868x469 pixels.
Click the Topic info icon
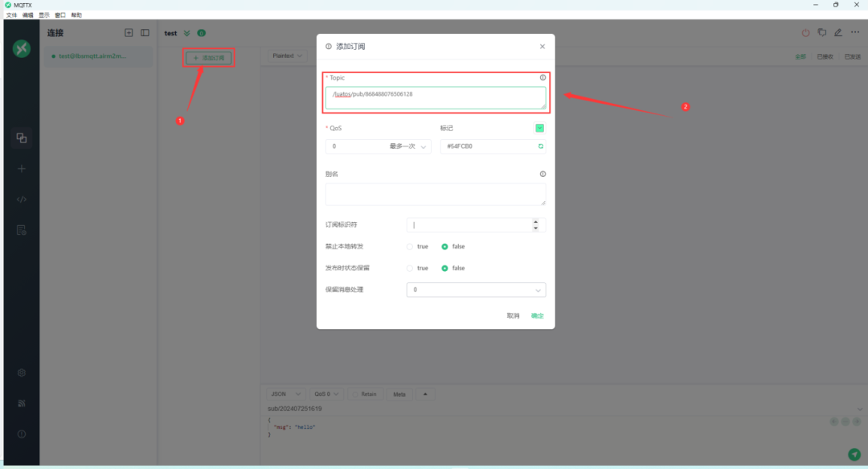pos(542,77)
